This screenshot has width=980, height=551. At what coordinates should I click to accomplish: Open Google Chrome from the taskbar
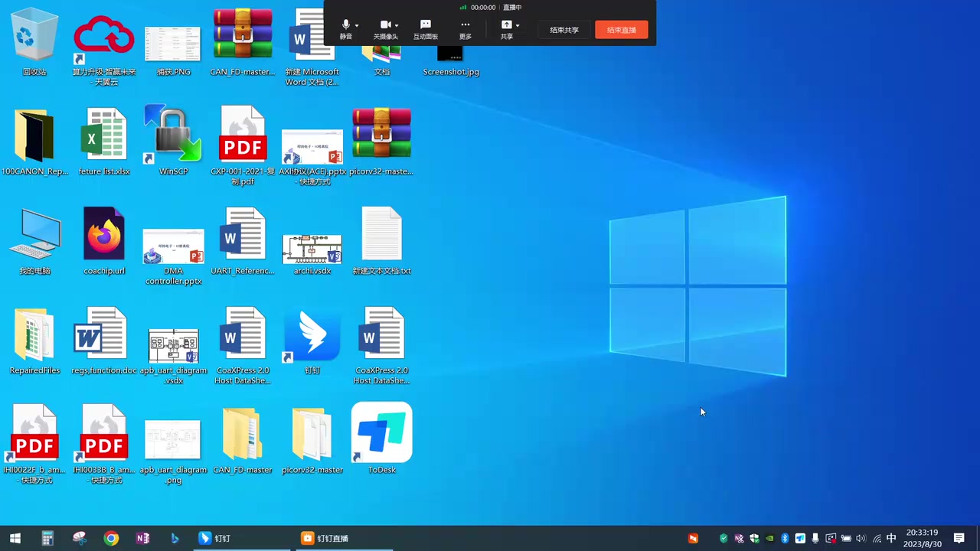112,538
